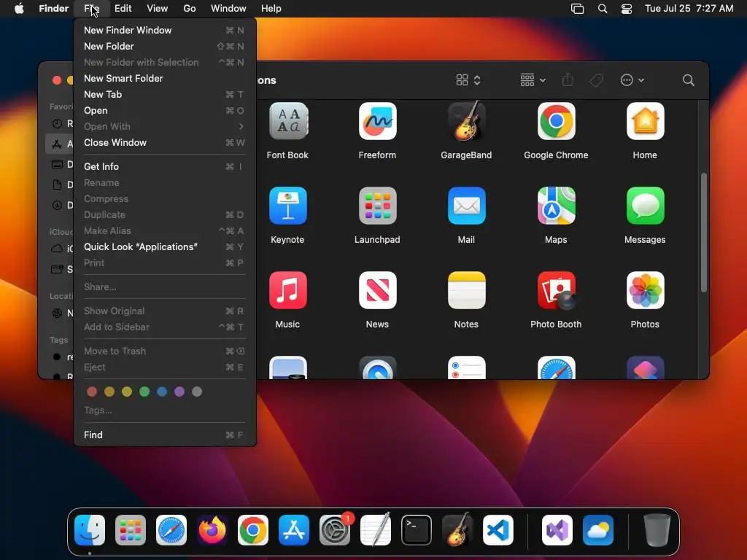Select the Keynote app icon
Image resolution: width=747 pixels, height=560 pixels.
click(x=287, y=206)
